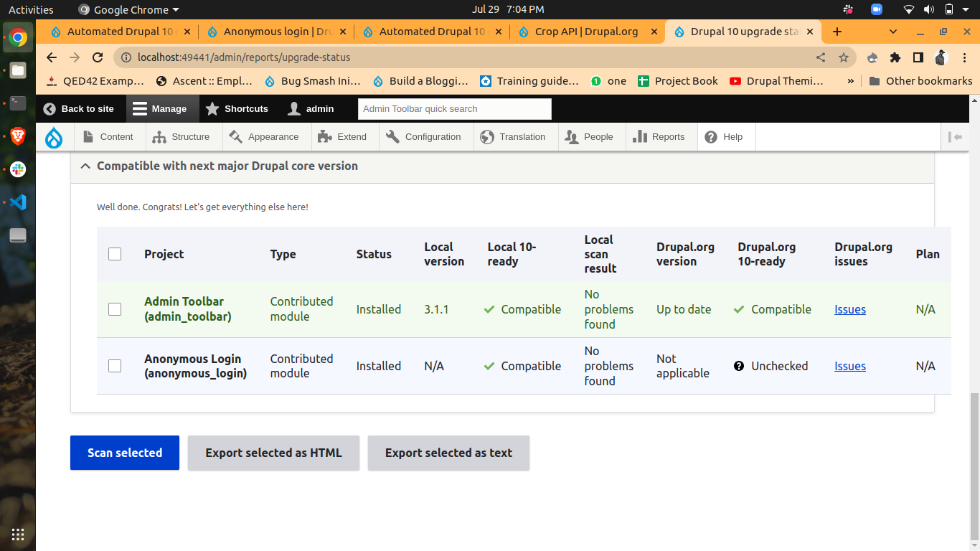Open the tab search dropdown arrow
The image size is (980, 551).
(893, 32)
